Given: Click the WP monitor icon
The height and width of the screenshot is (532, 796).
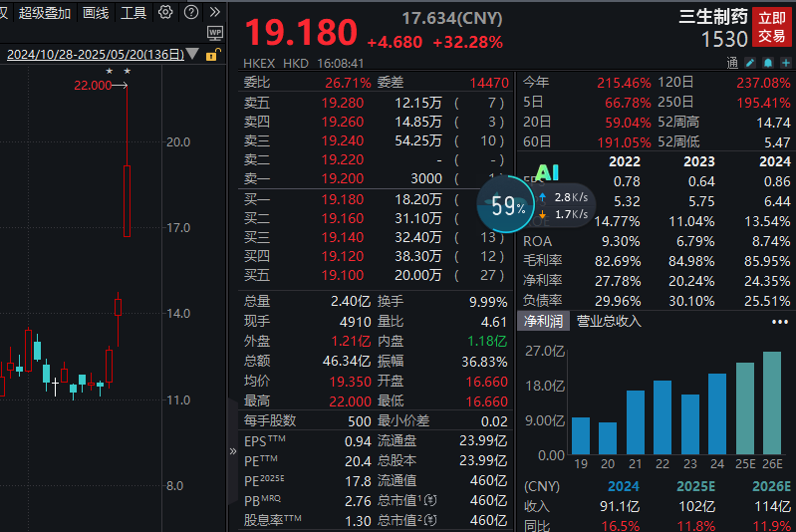Looking at the screenshot, I should tap(215, 33).
